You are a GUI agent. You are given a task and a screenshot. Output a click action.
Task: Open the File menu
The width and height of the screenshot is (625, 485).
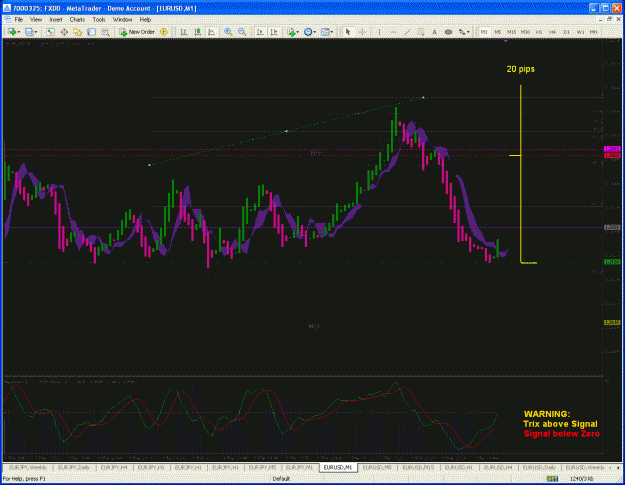point(19,20)
